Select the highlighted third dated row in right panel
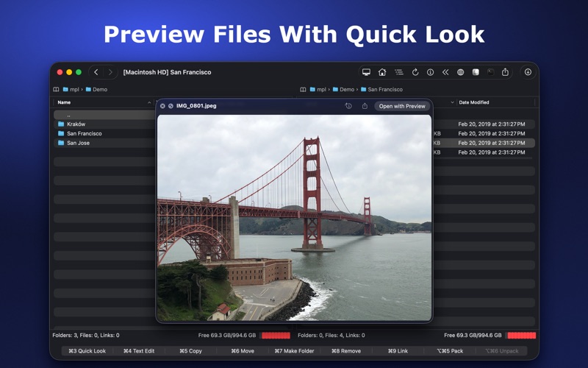This screenshot has height=368, width=588. tap(484, 143)
